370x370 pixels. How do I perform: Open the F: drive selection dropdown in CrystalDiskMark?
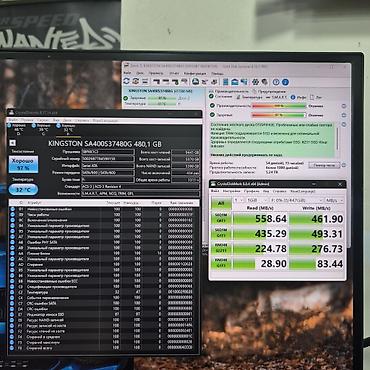(296, 200)
